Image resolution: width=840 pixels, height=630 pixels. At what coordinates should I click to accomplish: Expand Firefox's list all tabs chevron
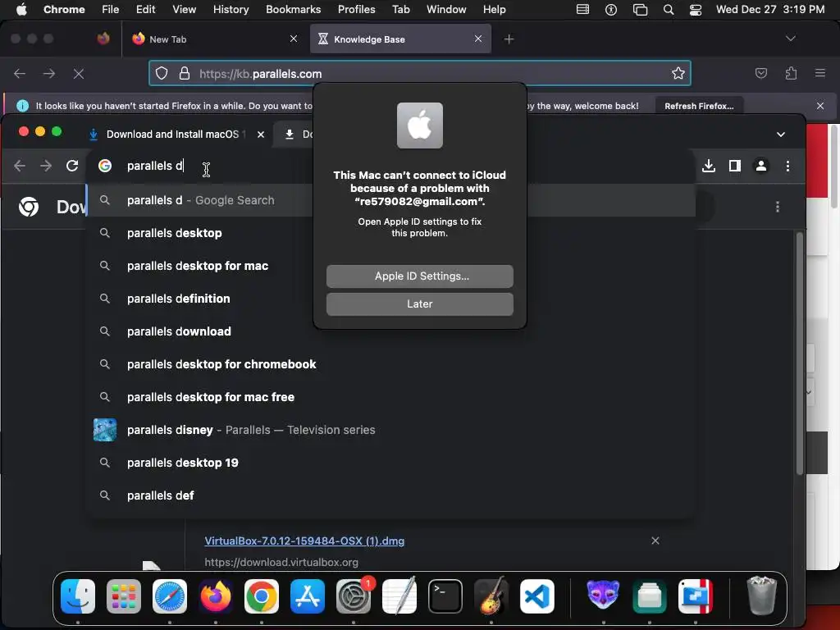(x=790, y=39)
